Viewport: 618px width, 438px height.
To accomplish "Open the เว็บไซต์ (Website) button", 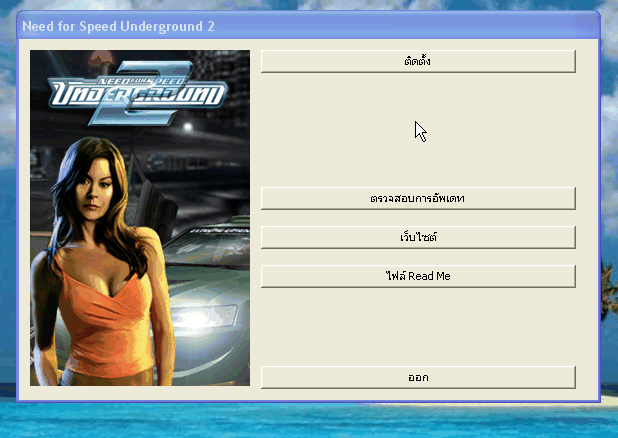I will click(x=418, y=237).
